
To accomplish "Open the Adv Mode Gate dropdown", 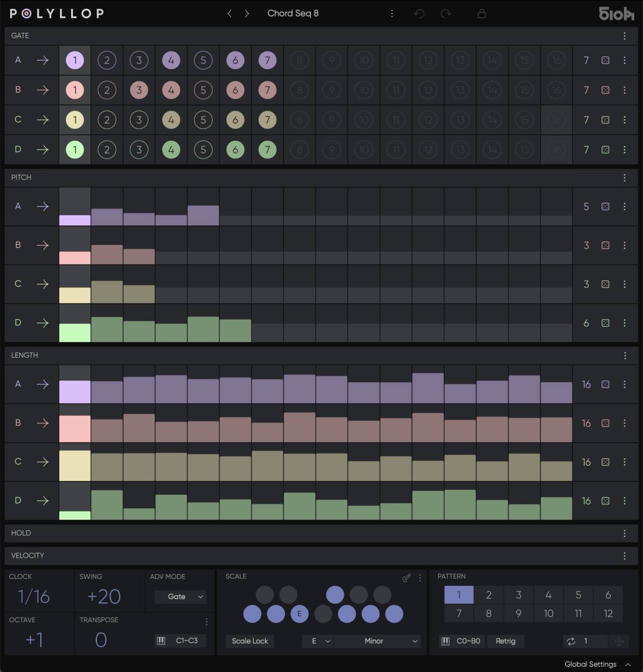I will [x=180, y=597].
